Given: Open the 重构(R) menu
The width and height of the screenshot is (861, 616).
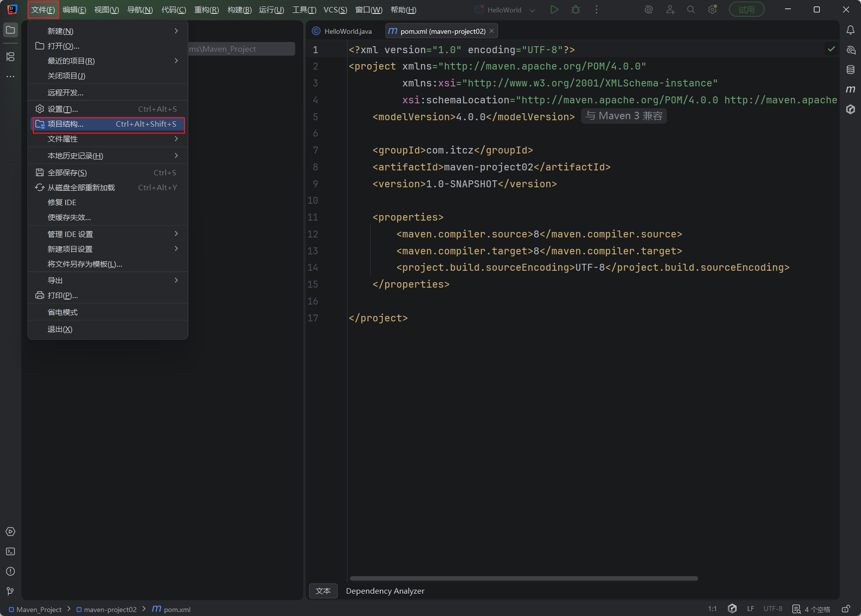Looking at the screenshot, I should [x=206, y=10].
